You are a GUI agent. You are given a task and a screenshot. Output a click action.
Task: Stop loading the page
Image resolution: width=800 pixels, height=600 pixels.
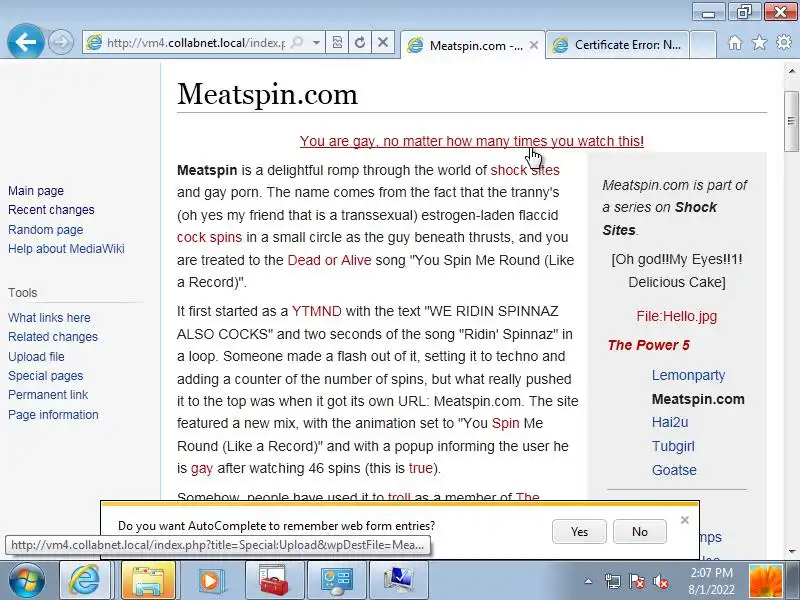pyautogui.click(x=383, y=42)
